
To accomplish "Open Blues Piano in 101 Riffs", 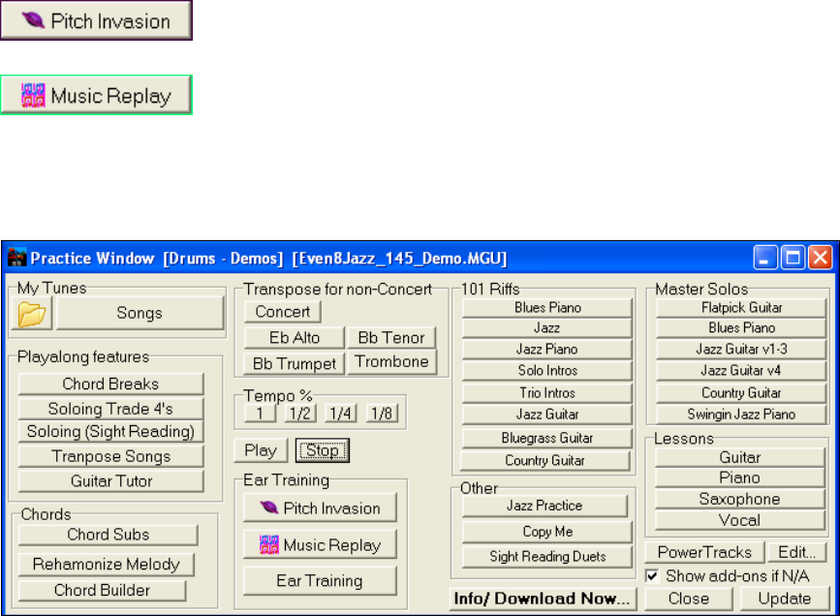I will click(547, 308).
